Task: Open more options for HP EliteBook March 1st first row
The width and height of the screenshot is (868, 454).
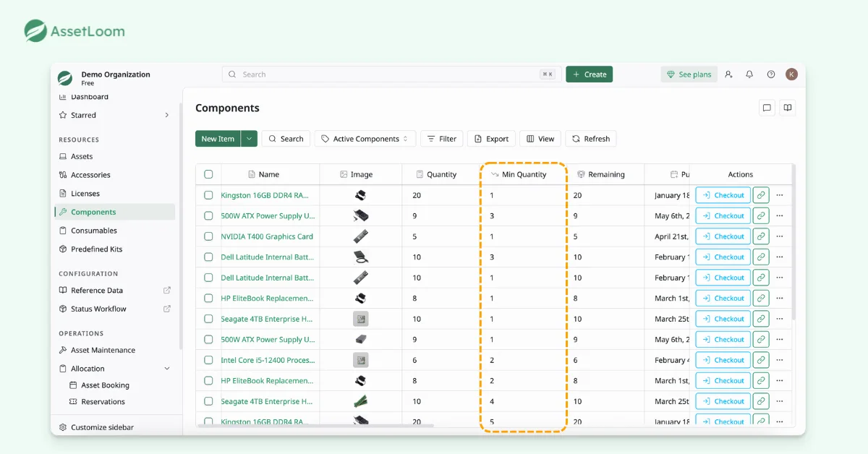Action: pos(780,298)
